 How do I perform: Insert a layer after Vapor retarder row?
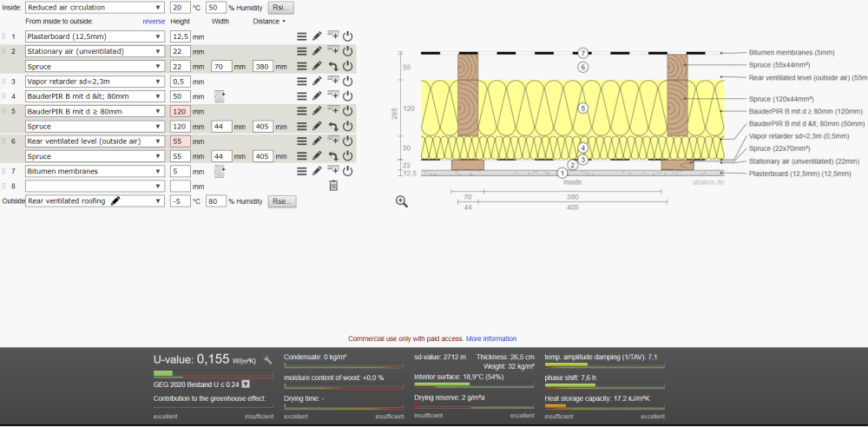pos(332,82)
